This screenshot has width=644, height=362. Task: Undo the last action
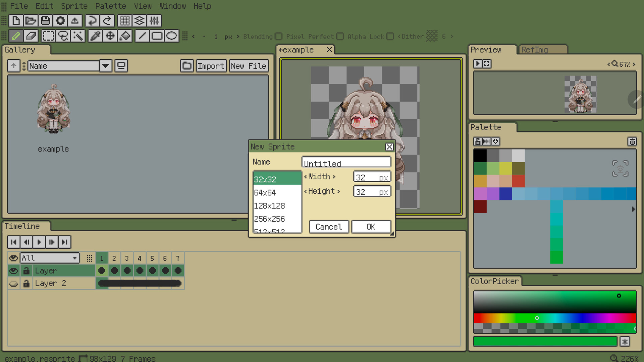click(x=92, y=20)
